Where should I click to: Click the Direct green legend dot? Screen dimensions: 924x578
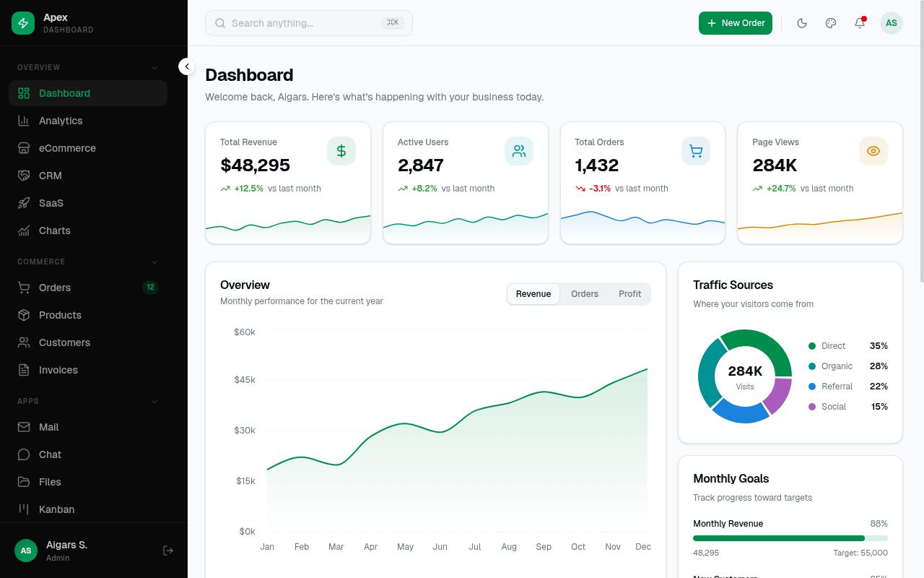coord(812,346)
